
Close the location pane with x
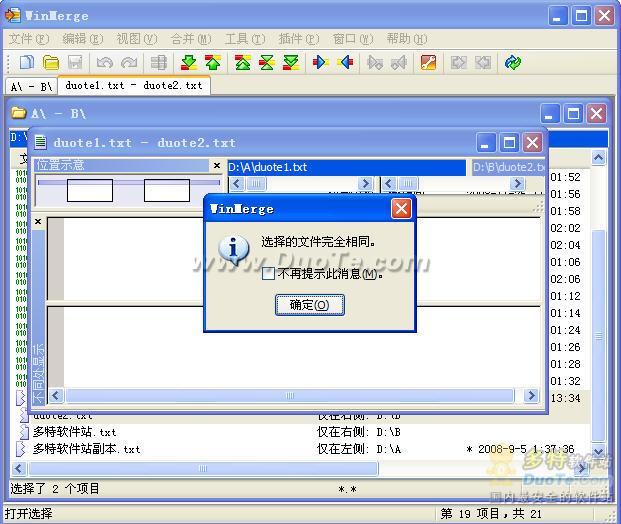[x=217, y=165]
